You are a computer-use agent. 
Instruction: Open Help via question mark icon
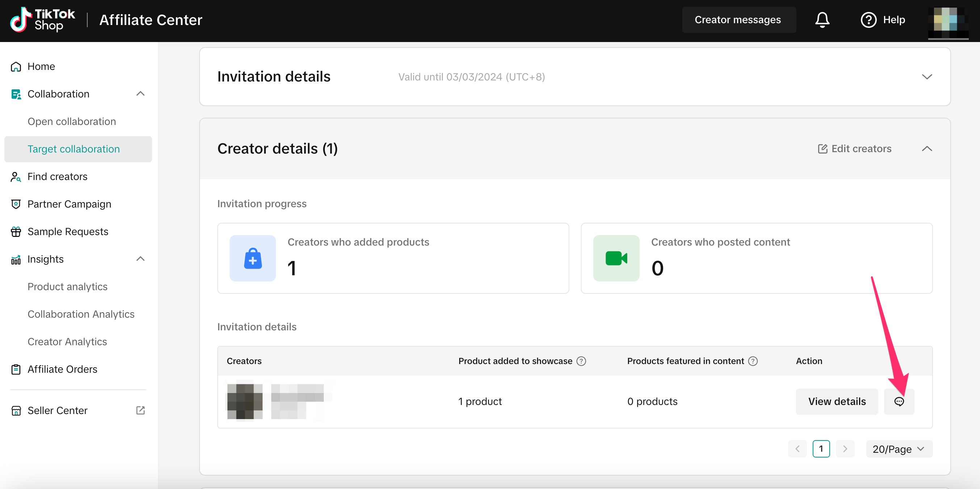click(x=868, y=20)
